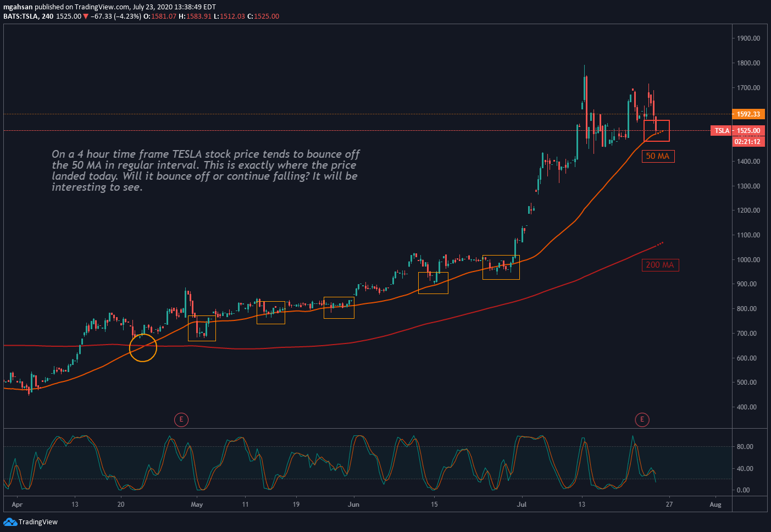Screen dimensions: 771x532
Task: Click the 700.00 price axis label
Action: (747, 334)
